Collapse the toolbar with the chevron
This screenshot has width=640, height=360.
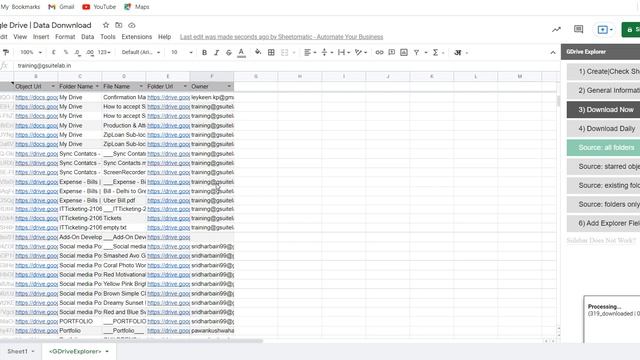[x=553, y=52]
